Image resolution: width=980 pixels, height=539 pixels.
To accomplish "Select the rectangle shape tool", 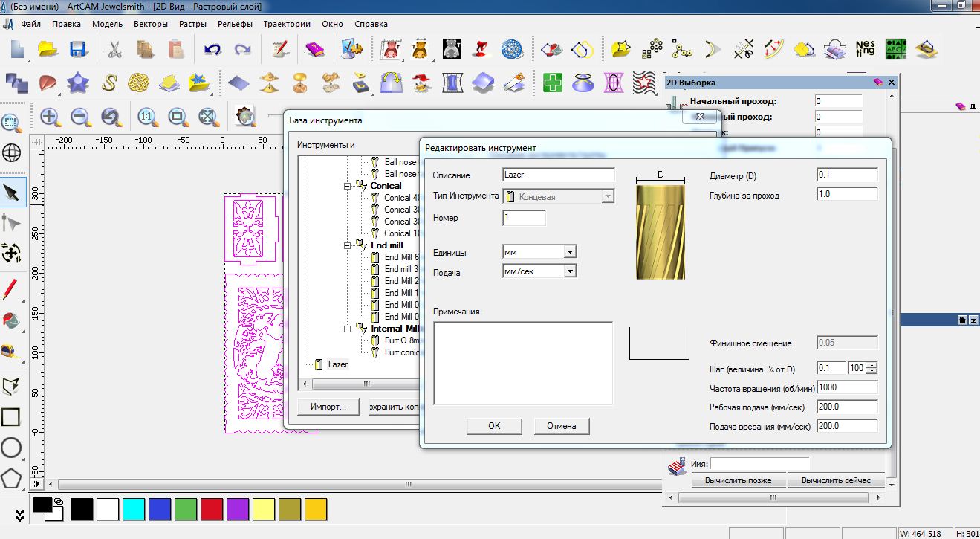I will click(x=11, y=416).
